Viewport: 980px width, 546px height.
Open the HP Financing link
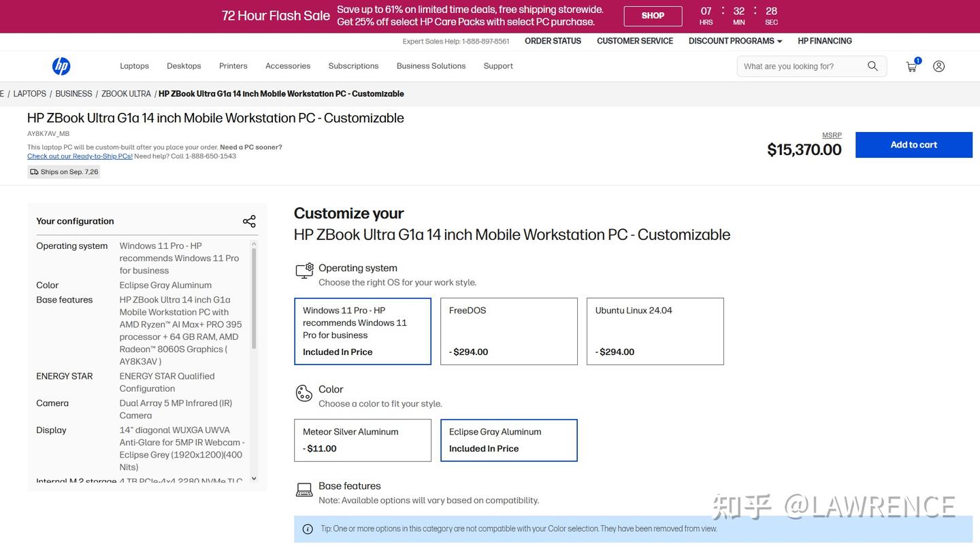coord(825,41)
